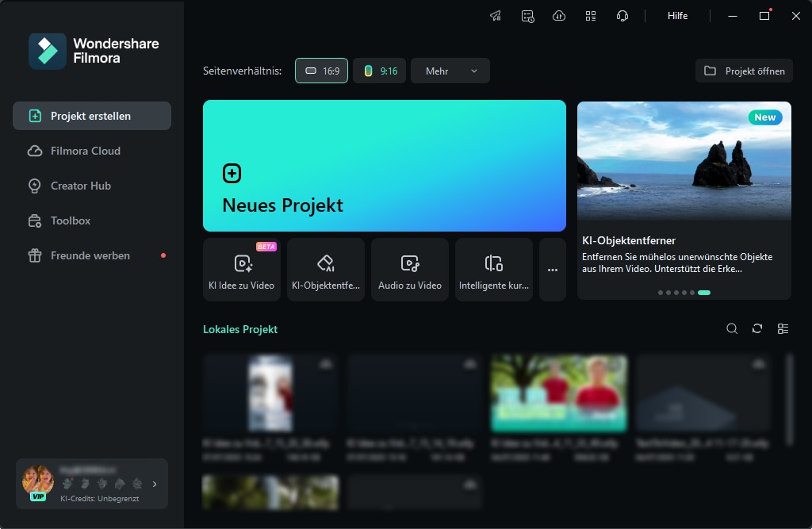Open the project with red shirts thumbnail

pos(559,393)
